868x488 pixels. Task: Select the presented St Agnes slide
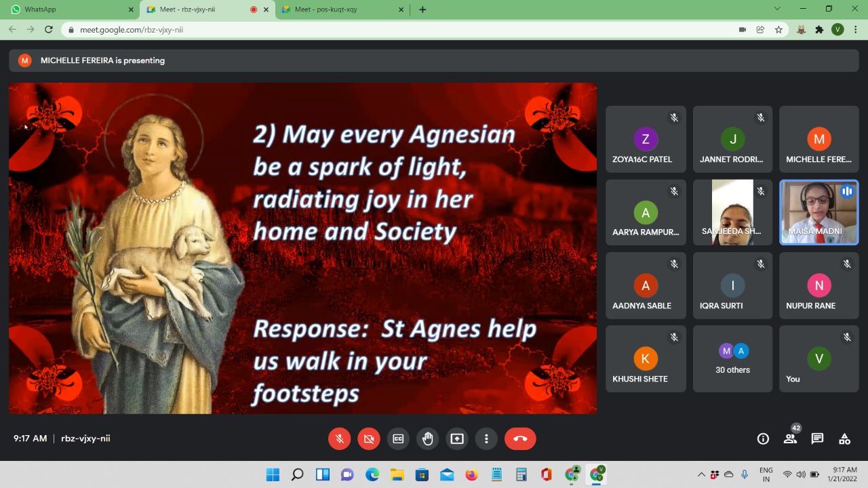302,248
